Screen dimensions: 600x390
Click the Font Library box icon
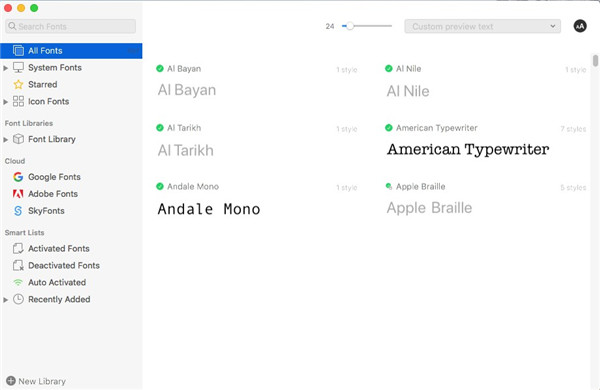pos(18,139)
